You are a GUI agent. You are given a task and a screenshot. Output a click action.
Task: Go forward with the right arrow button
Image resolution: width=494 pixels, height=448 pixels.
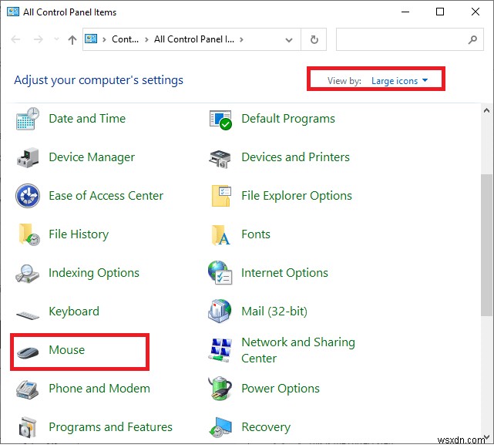[38, 39]
